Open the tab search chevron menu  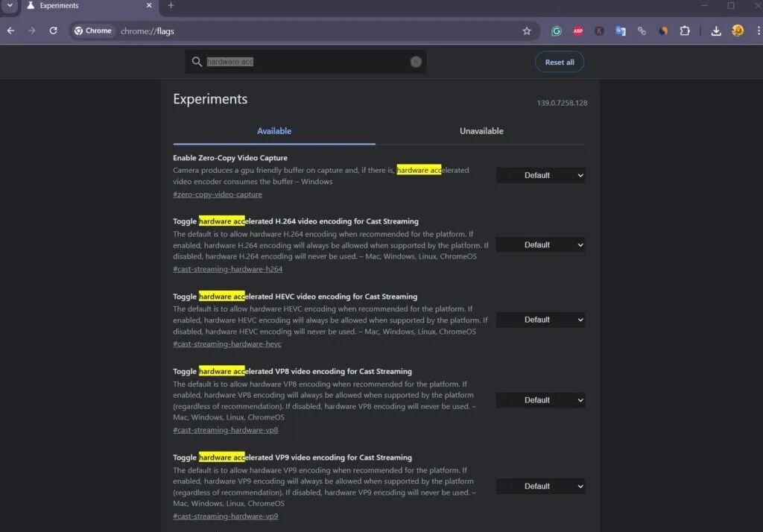pos(10,5)
